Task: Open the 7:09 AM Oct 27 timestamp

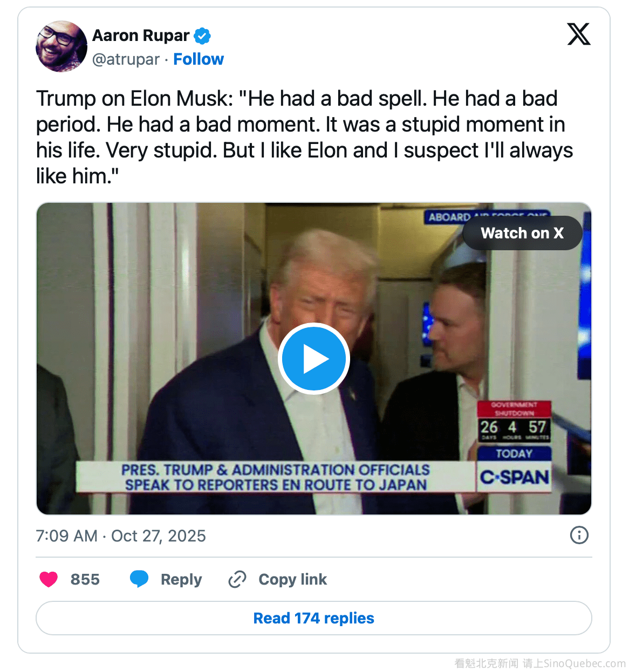Action: [121, 536]
